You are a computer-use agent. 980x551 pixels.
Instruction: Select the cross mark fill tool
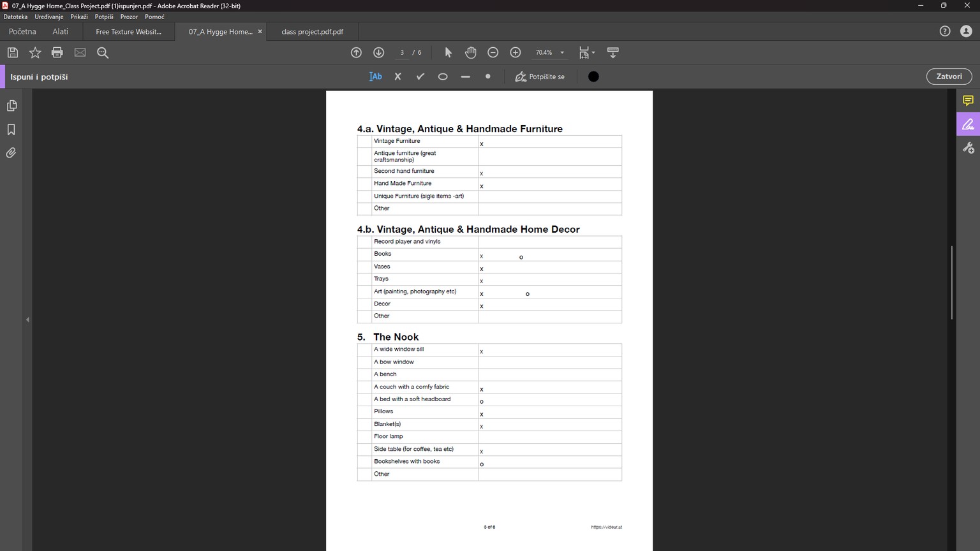(397, 77)
